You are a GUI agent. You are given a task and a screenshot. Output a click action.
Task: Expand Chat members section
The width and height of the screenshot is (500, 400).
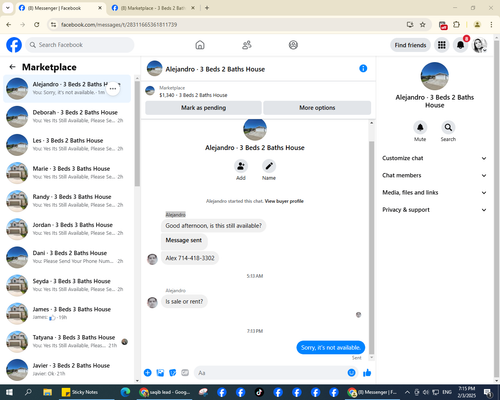434,175
